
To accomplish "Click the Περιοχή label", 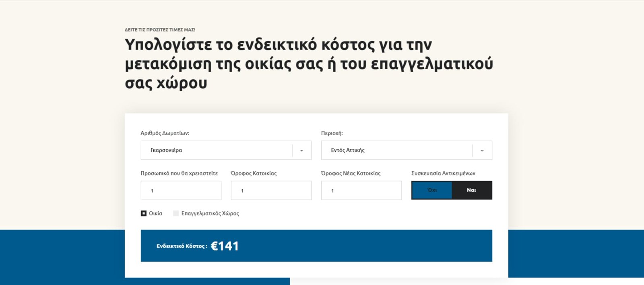I will coord(332,133).
